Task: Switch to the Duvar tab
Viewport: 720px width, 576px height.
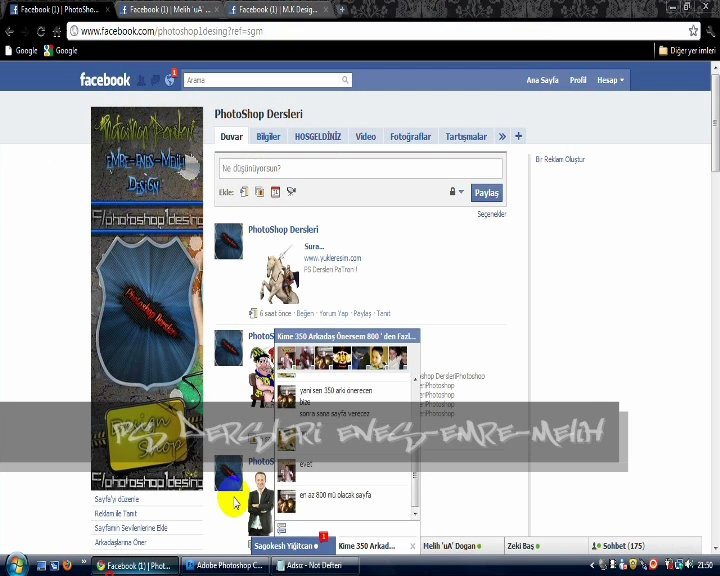Action: pos(231,136)
